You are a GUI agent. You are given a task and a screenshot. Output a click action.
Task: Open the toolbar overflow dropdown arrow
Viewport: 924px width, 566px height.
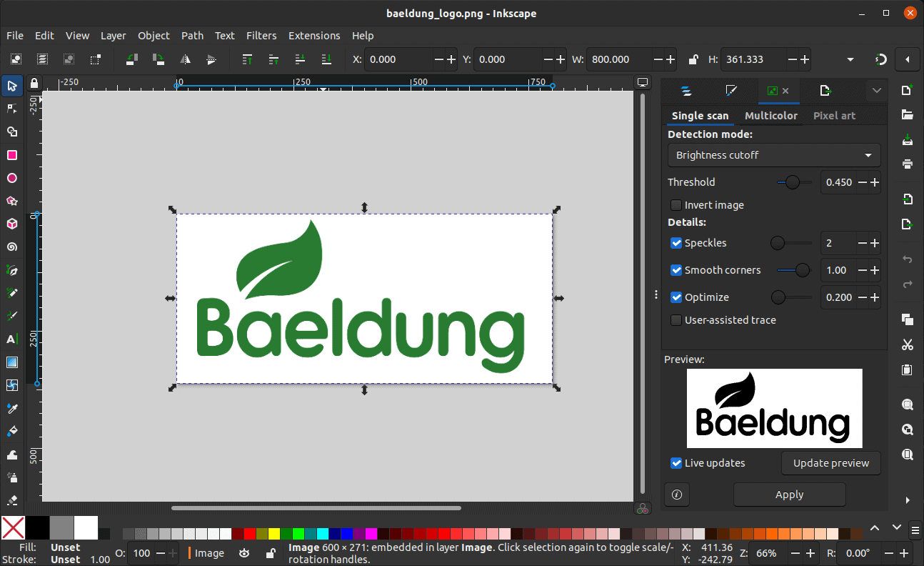(850, 59)
